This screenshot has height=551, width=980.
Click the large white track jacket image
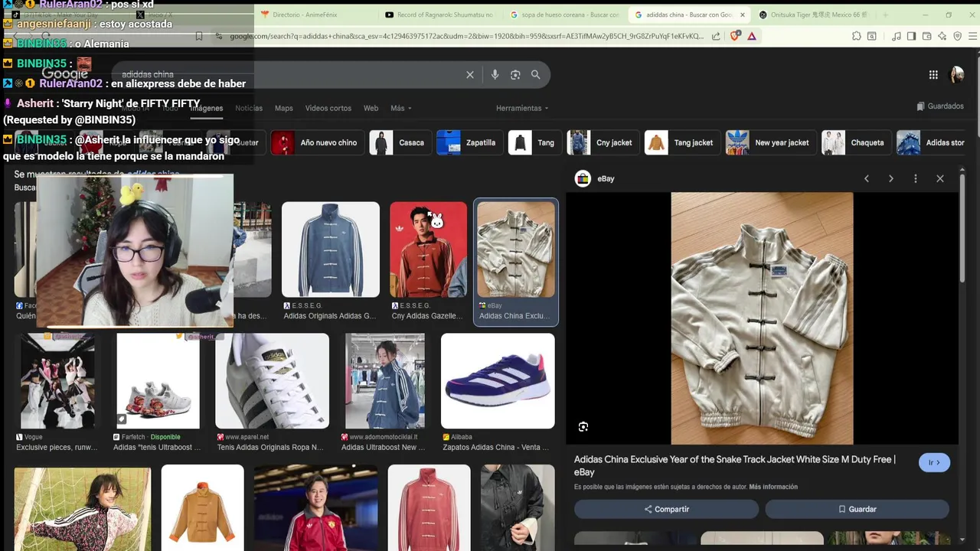point(762,318)
